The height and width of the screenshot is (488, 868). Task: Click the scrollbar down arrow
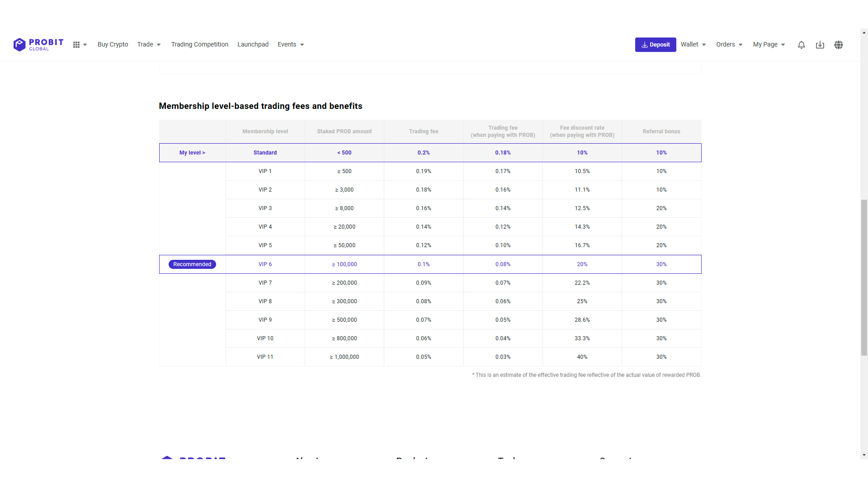(x=864, y=455)
